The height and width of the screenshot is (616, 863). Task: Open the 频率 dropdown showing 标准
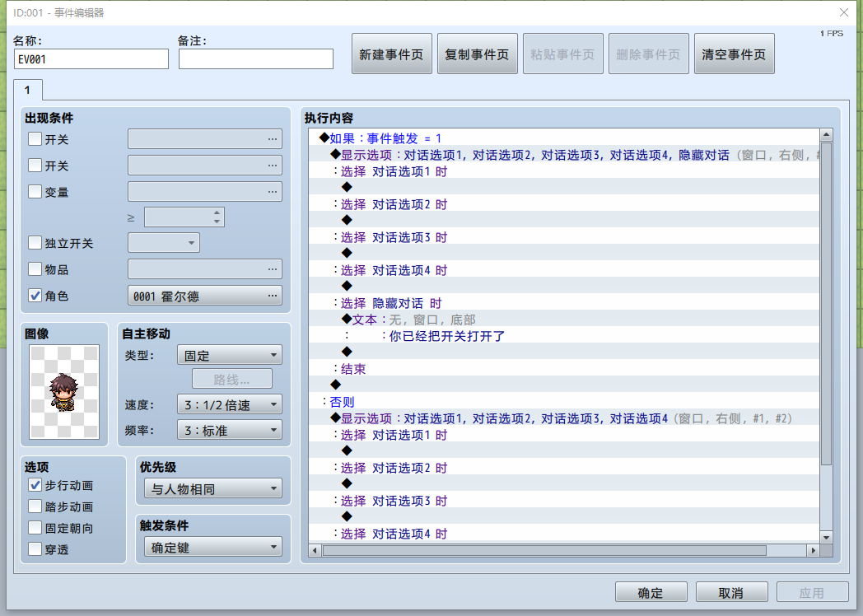tap(230, 430)
